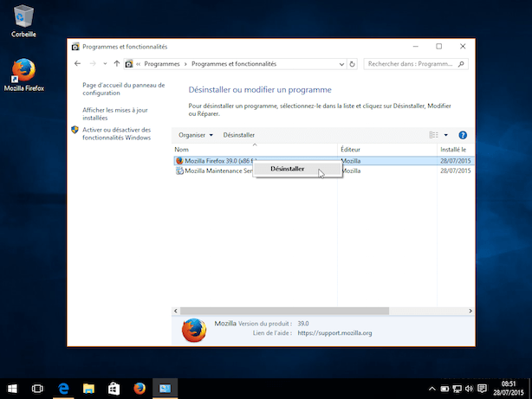Go up one folder level arrow
Image resolution: width=532 pixels, height=399 pixels.
click(x=117, y=64)
